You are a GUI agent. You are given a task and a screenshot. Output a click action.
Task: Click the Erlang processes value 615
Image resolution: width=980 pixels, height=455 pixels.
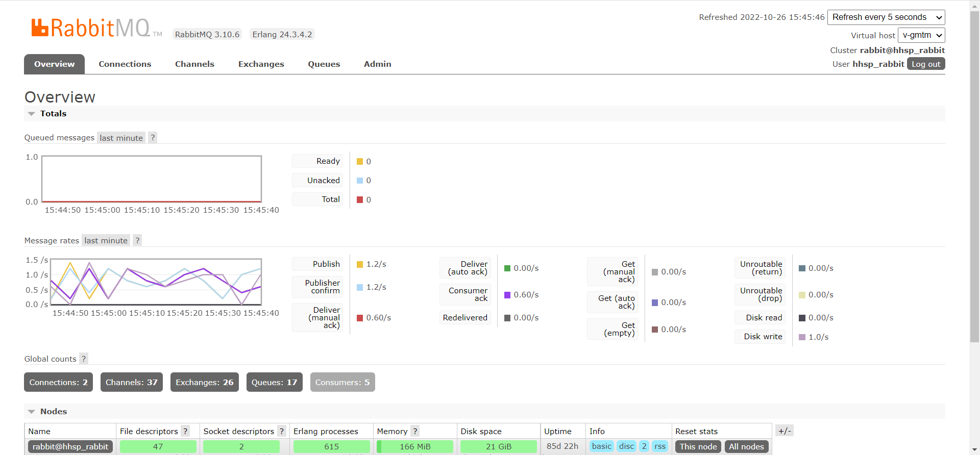coord(332,446)
